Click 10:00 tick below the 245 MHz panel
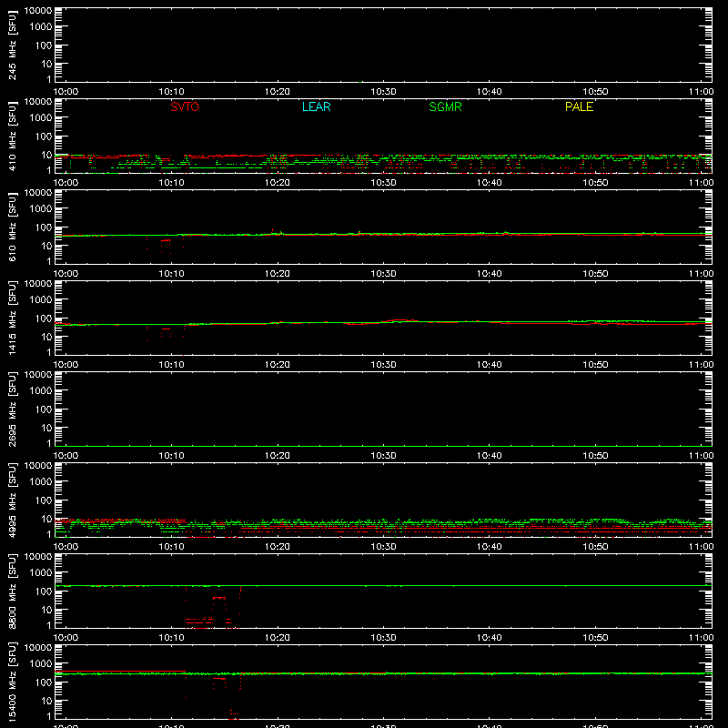 click(66, 92)
